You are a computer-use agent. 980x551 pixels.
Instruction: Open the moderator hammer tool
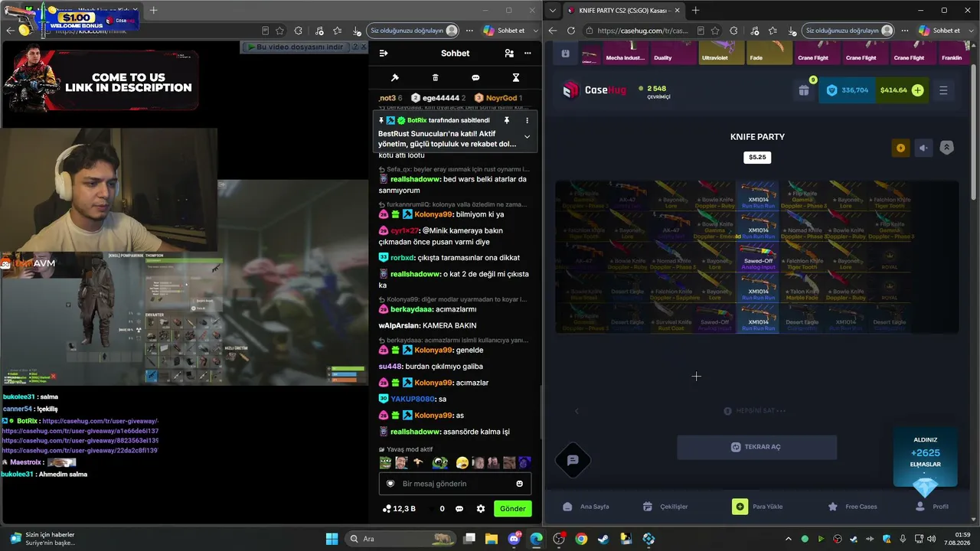click(x=395, y=78)
